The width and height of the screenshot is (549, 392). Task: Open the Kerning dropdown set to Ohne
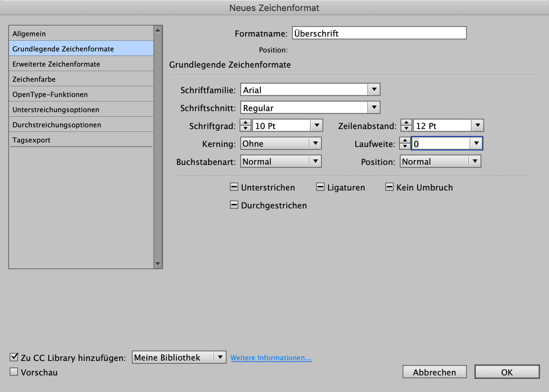(x=315, y=144)
